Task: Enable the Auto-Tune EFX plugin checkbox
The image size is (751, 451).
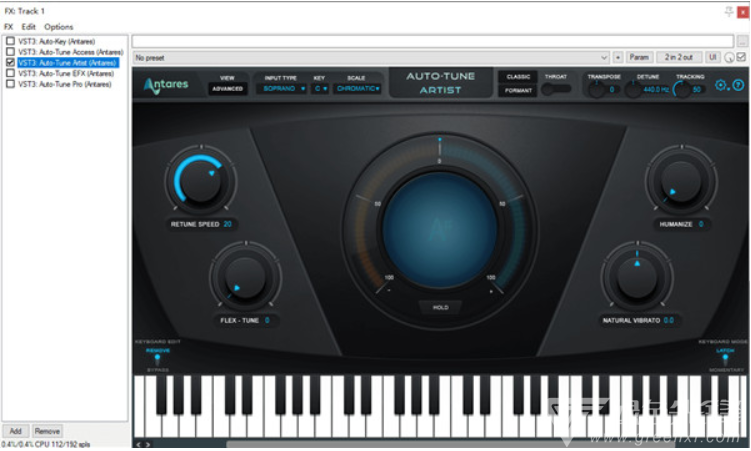Action: pyautogui.click(x=10, y=73)
